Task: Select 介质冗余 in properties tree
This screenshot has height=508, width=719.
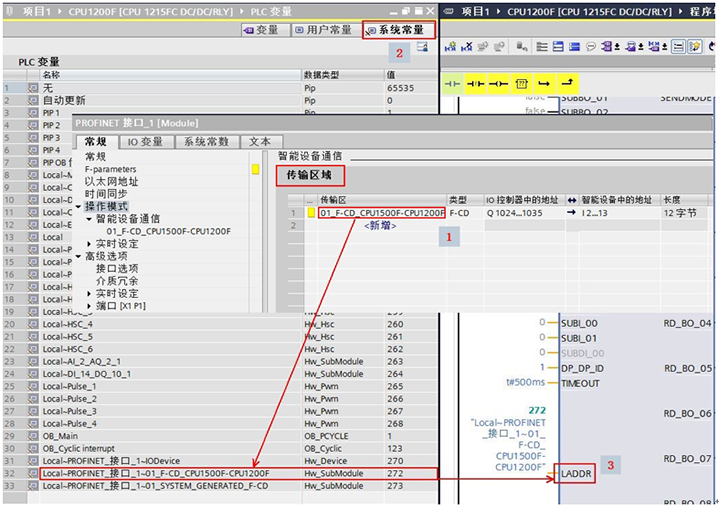Action: 117,281
